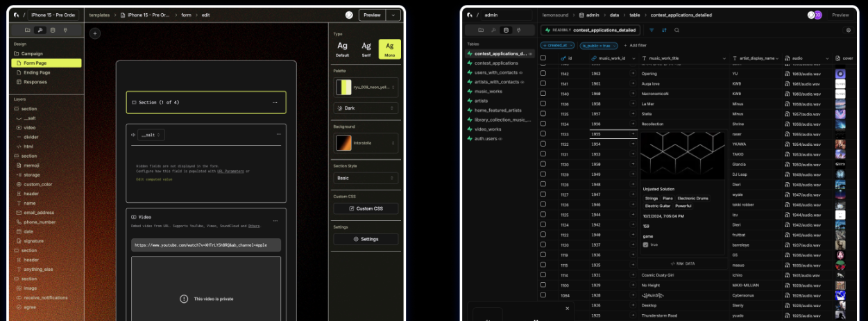
Task: Click the app logo in admin window
Action: (x=470, y=15)
